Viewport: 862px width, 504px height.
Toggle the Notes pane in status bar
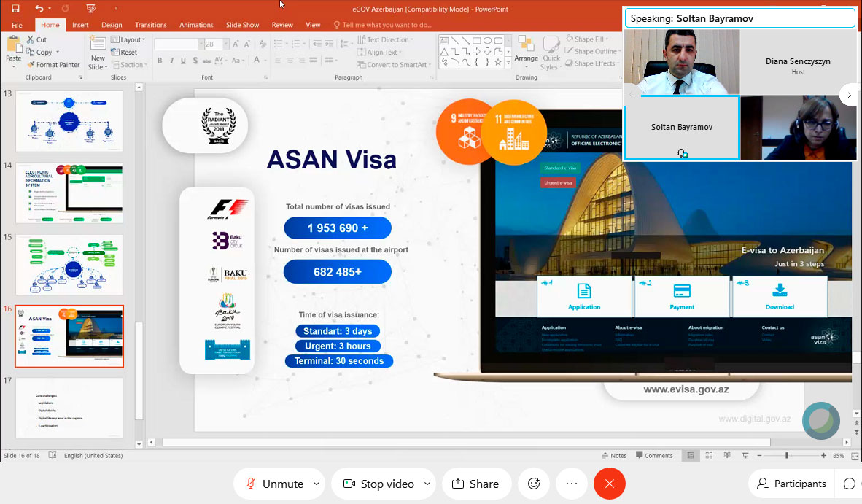[613, 456]
